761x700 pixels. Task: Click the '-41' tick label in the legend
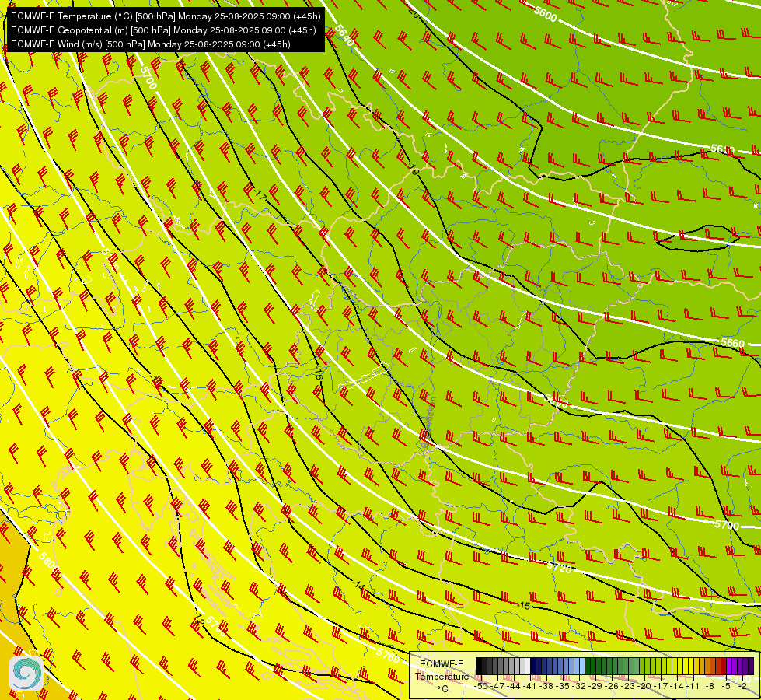coord(529,687)
